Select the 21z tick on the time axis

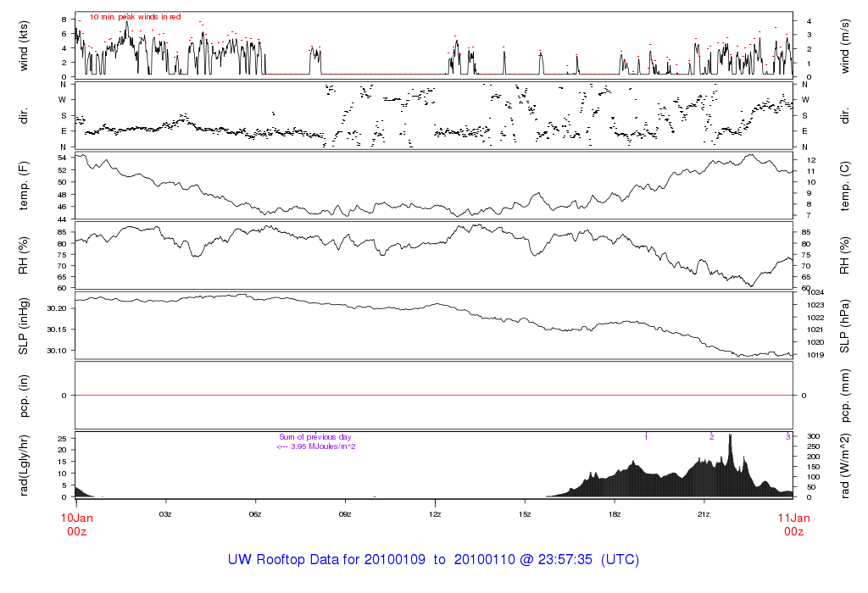tap(704, 514)
